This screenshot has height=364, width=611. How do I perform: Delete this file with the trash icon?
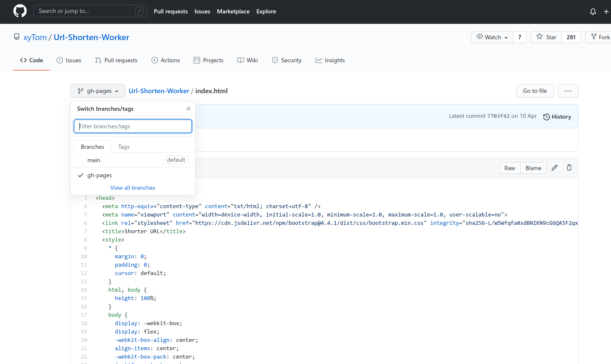pos(569,168)
